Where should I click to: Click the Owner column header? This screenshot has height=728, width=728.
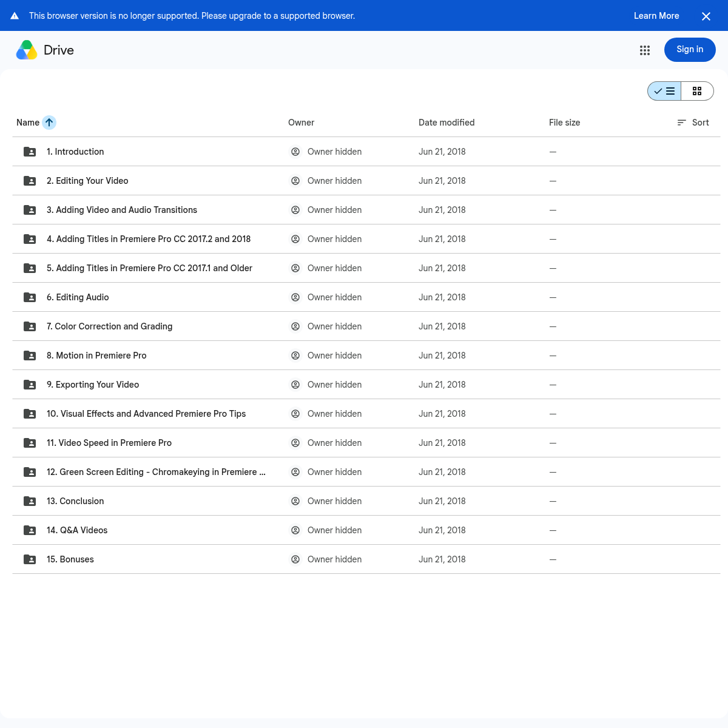pos(301,123)
